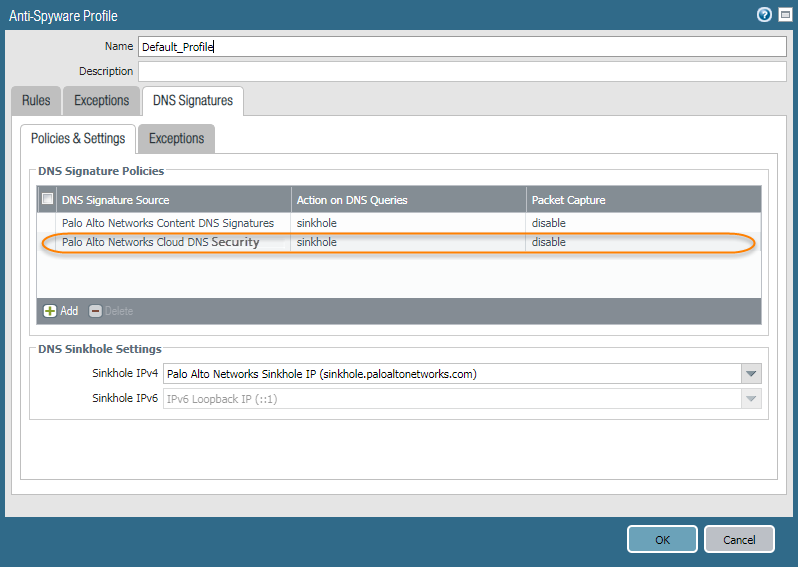Switch to the Rules tab
This screenshot has width=798, height=567.
tap(36, 101)
